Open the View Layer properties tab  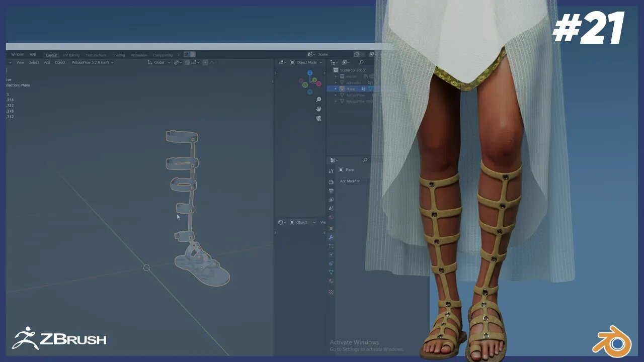331,200
